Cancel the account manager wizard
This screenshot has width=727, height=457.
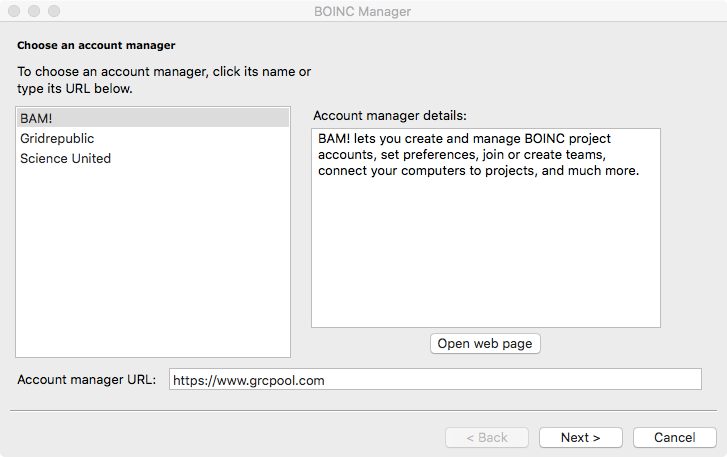pos(675,438)
